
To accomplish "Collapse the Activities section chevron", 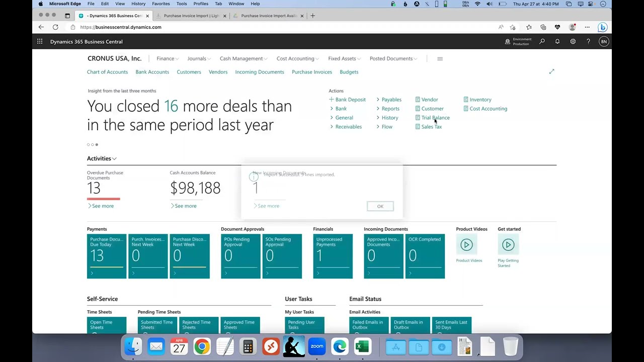I will click(x=115, y=159).
